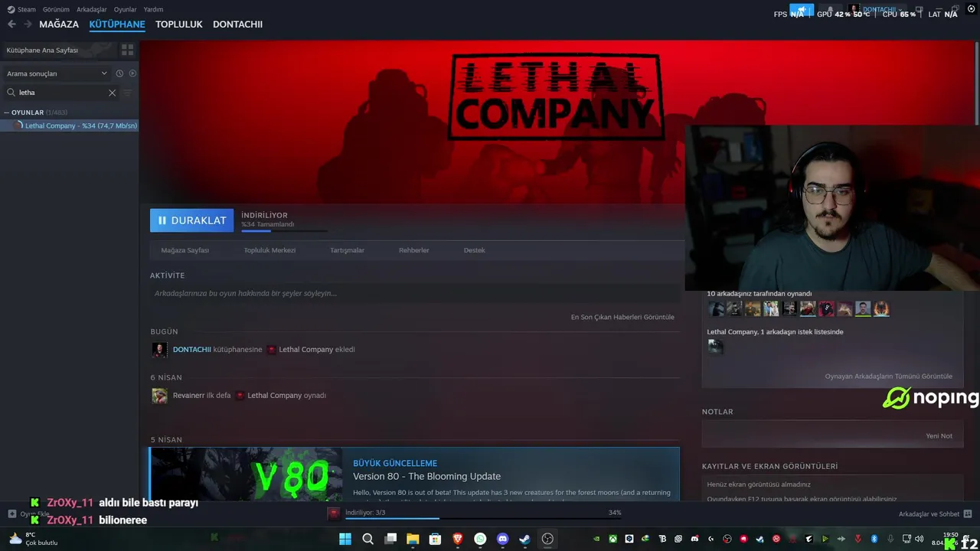This screenshot has height=551, width=980.
Task: Select Lethal Company in the library list
Action: pyautogui.click(x=70, y=126)
